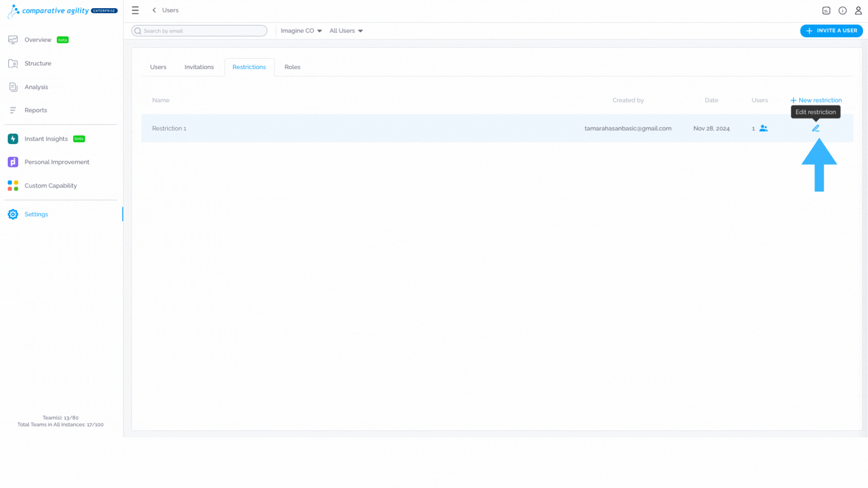Toggle the hamburger menu icon
This screenshot has height=488, width=868.
coord(135,10)
